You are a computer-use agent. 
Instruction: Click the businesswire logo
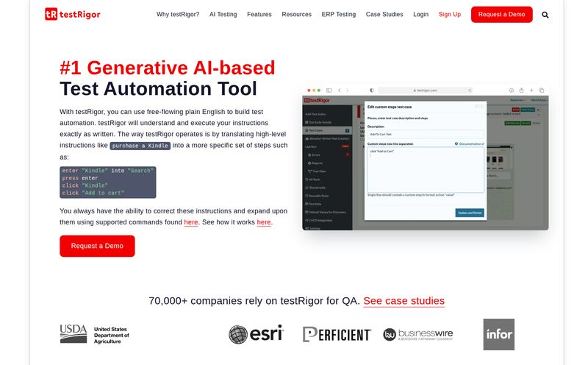(x=417, y=334)
